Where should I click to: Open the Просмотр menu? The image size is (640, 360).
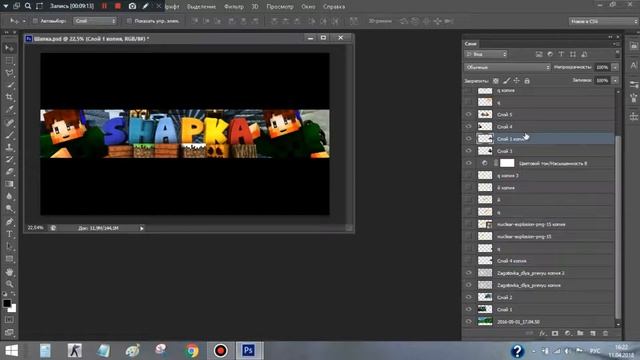(x=280, y=7)
